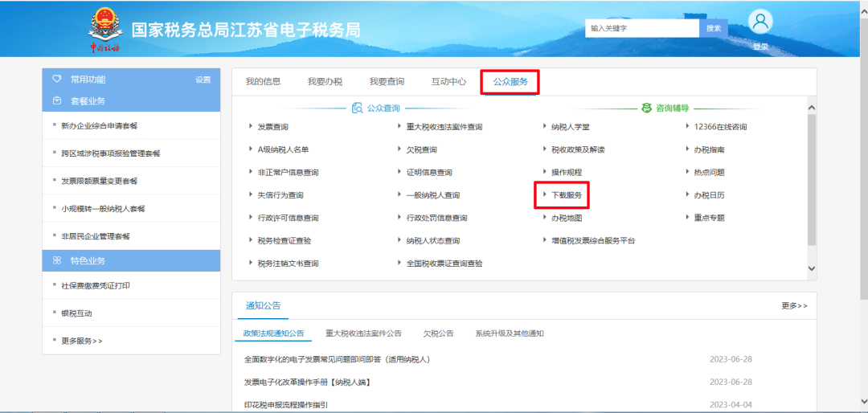Screen dimensions: 868x413
Task: Open 全国税收票证查询查验
Action: (x=444, y=264)
